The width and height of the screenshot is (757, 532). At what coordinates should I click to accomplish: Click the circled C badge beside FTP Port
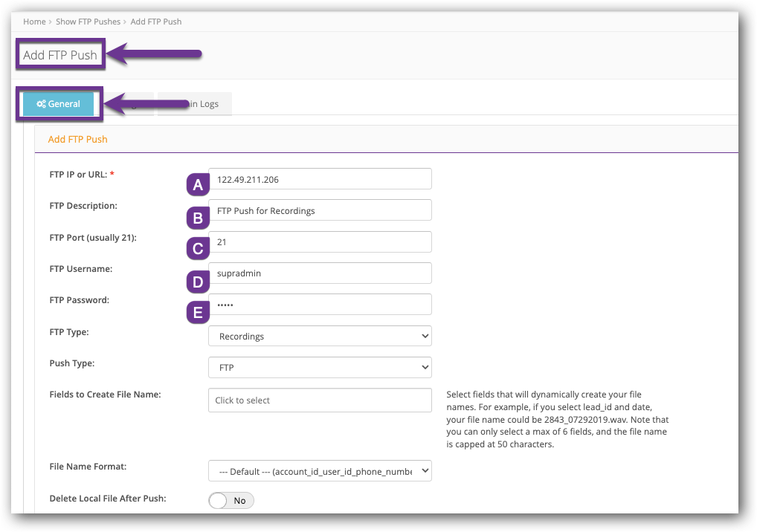coord(197,248)
